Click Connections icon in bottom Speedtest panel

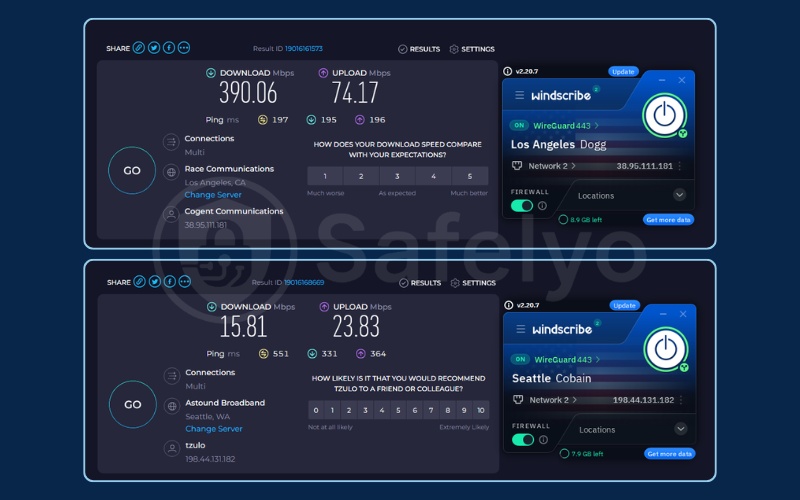click(x=172, y=376)
